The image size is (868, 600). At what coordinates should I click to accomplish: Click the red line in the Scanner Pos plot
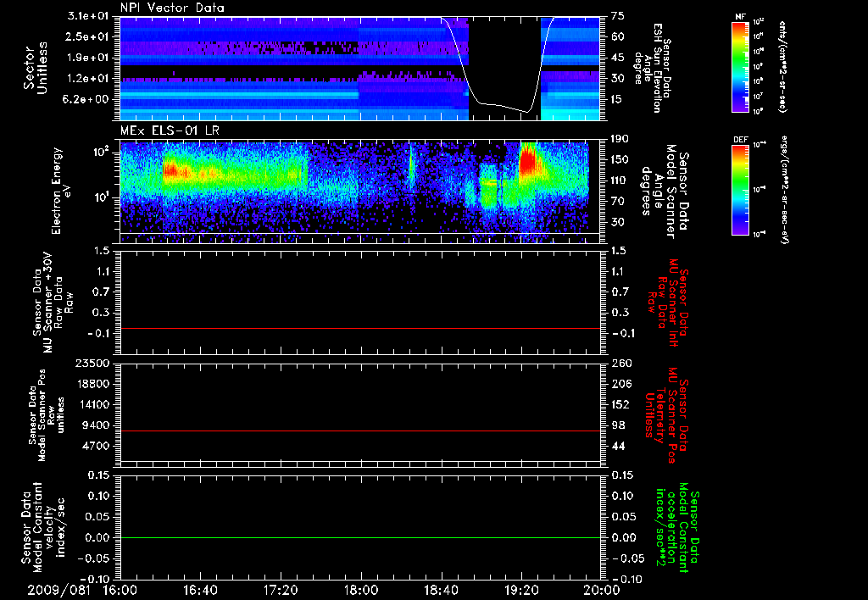coord(360,431)
